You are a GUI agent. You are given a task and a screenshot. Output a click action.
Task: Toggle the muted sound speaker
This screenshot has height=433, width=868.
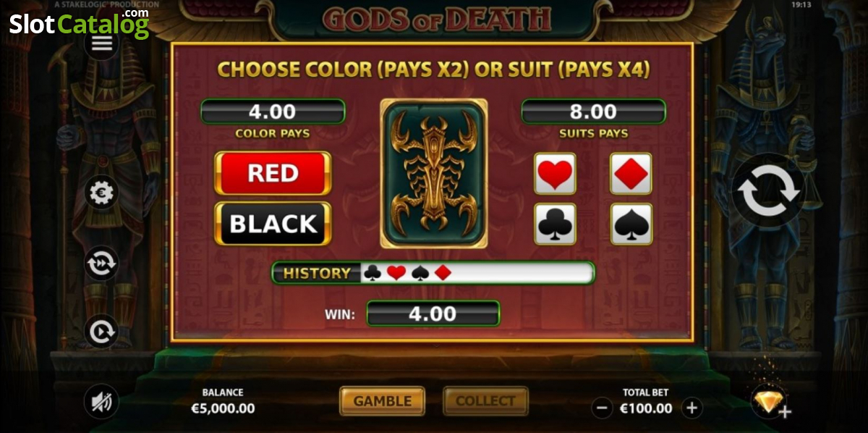101,401
